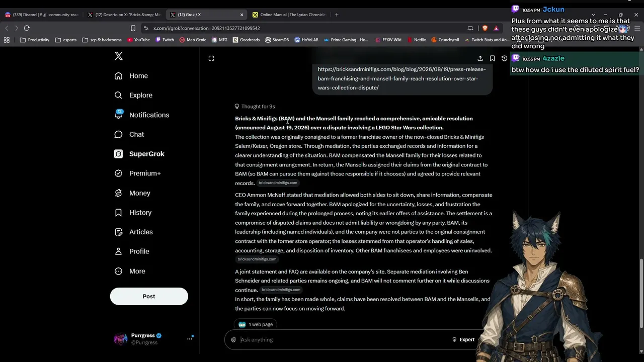Open the Netflix bookmark
This screenshot has width=644, height=362.
point(416,40)
